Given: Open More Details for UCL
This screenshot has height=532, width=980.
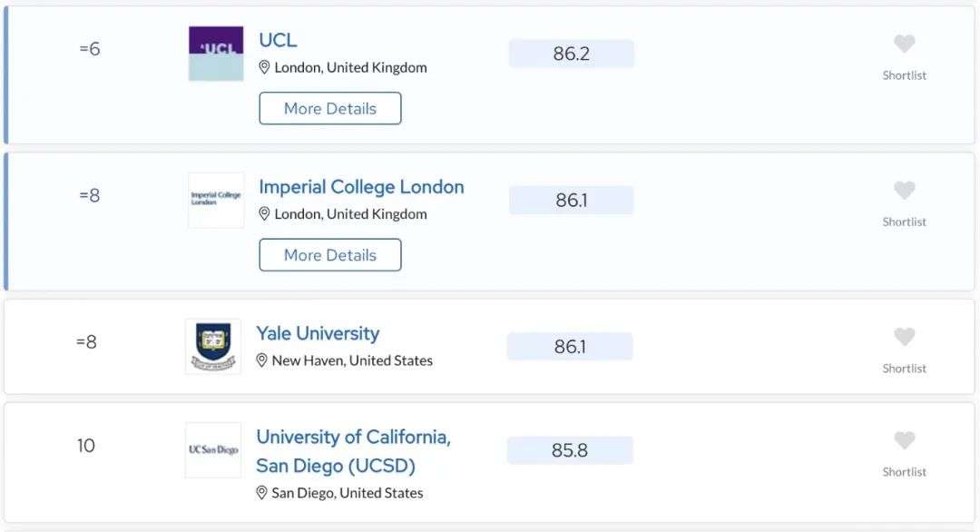Looking at the screenshot, I should pos(330,108).
